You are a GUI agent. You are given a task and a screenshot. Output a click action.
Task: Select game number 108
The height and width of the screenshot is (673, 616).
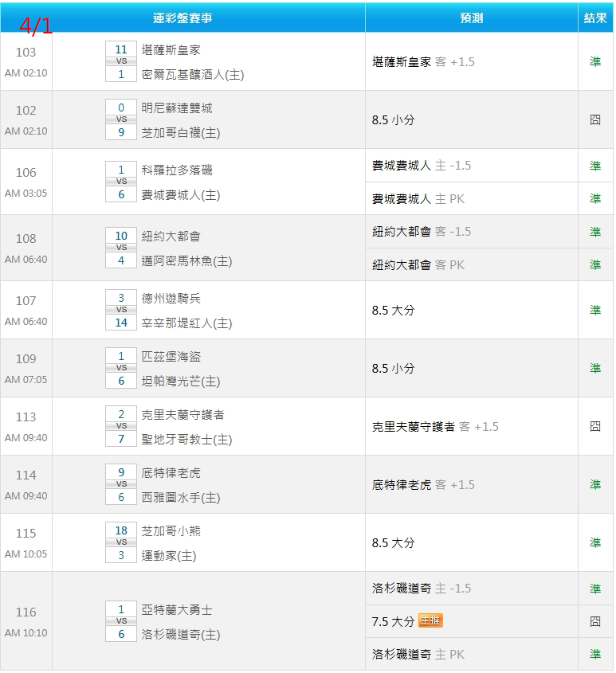(x=26, y=239)
